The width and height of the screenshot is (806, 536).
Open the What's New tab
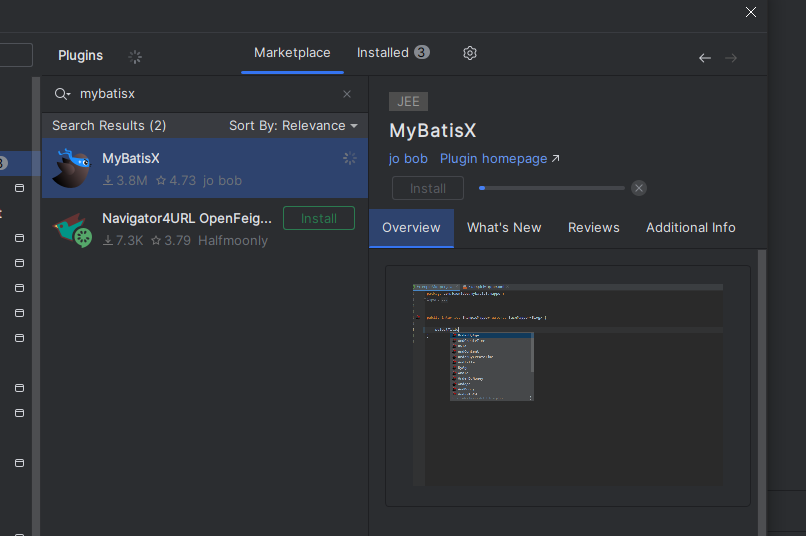tap(504, 228)
